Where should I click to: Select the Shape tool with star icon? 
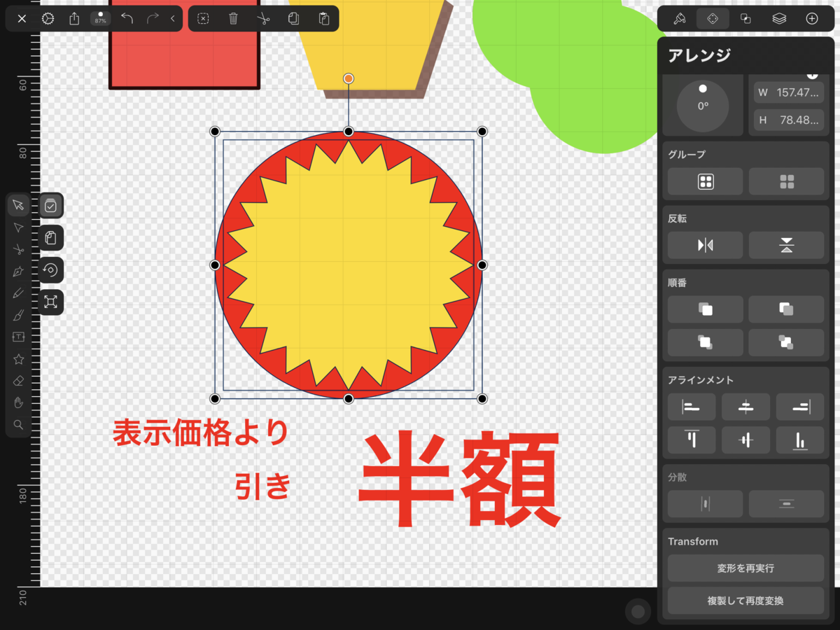[18, 359]
